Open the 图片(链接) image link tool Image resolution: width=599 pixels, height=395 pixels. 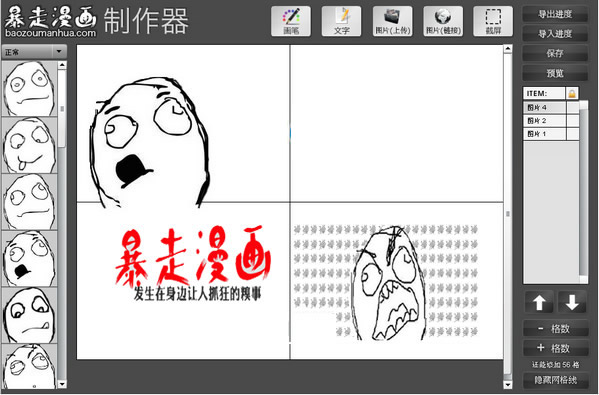coord(443,21)
